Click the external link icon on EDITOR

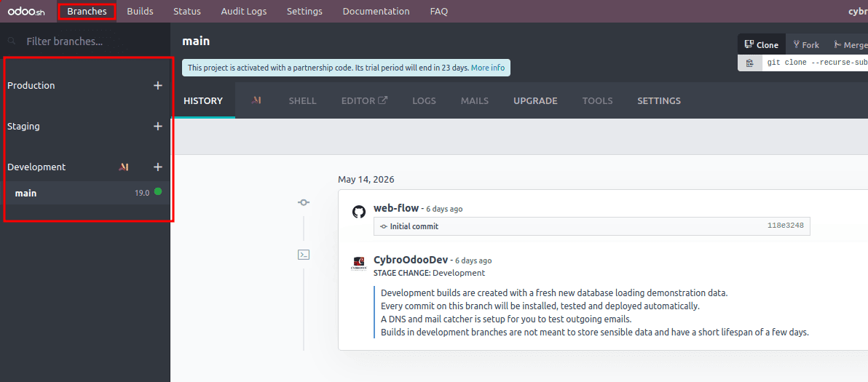click(382, 100)
